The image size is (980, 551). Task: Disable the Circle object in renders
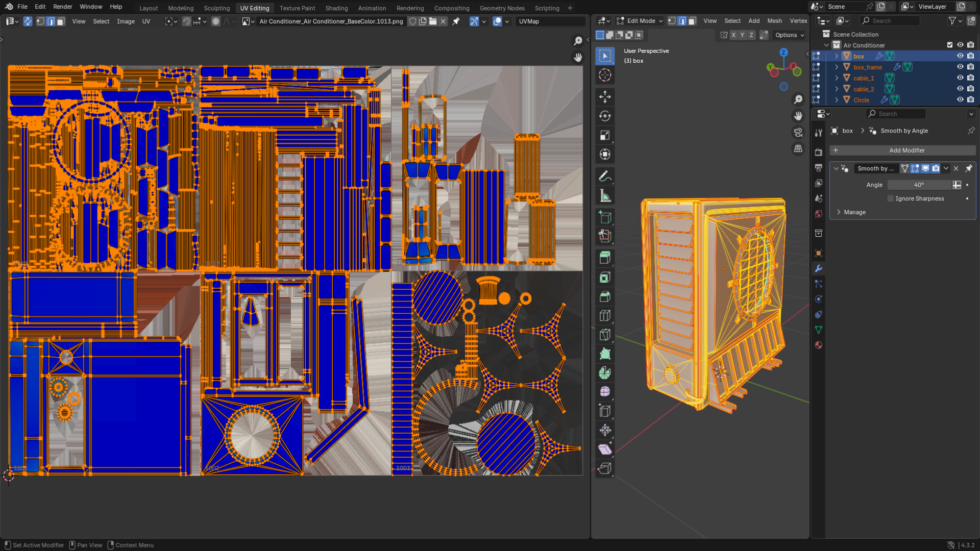coord(971,100)
